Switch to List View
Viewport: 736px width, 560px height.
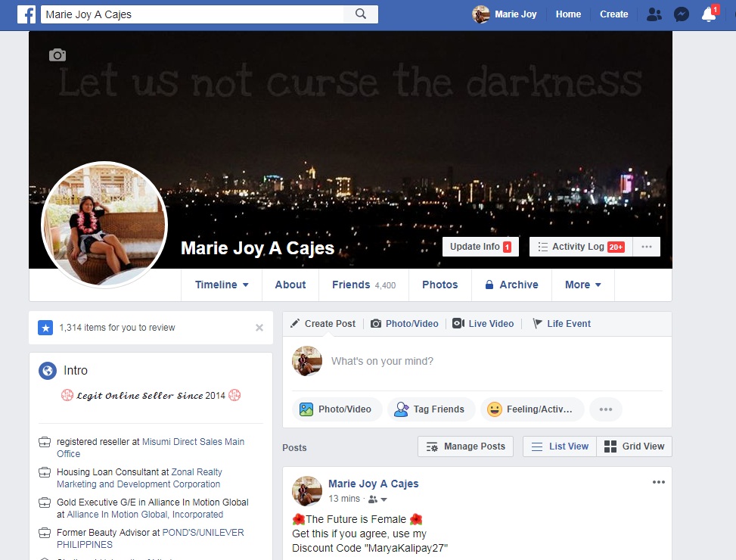pyautogui.click(x=560, y=446)
